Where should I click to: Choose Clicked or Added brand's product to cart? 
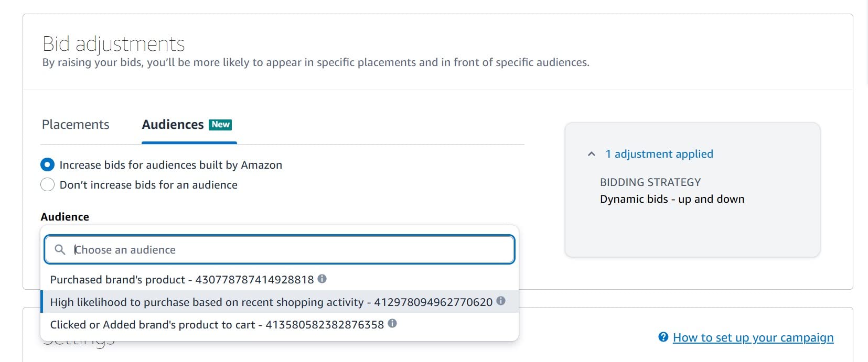217,325
